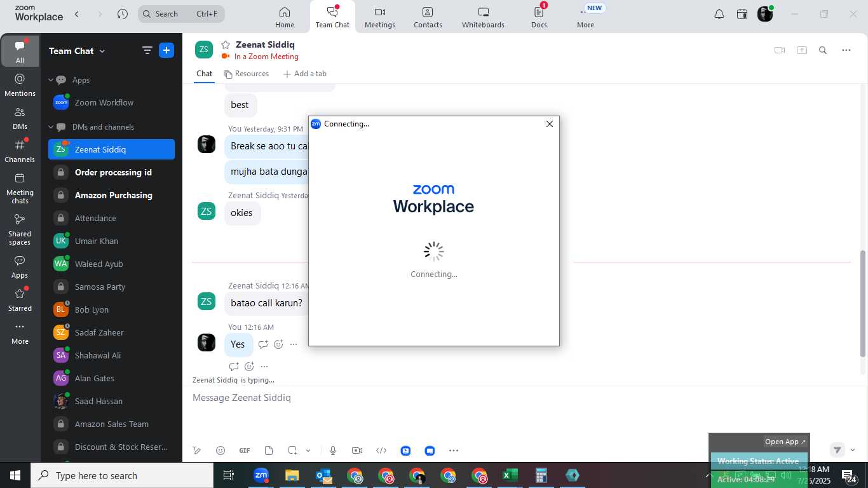The height and width of the screenshot is (488, 868).
Task: Open Meeting chats in left sidebar
Action: click(x=20, y=188)
